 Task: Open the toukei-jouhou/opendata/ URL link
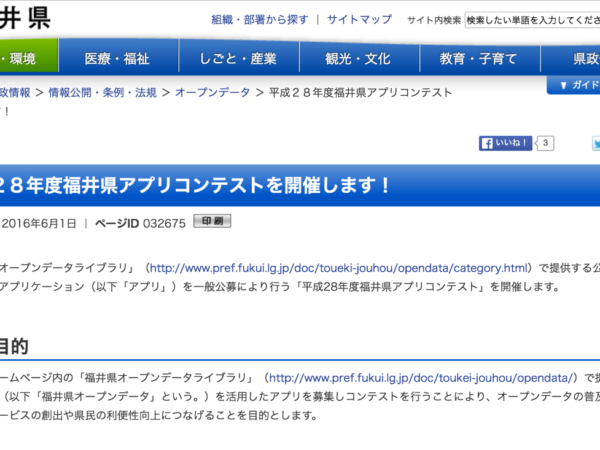421,378
